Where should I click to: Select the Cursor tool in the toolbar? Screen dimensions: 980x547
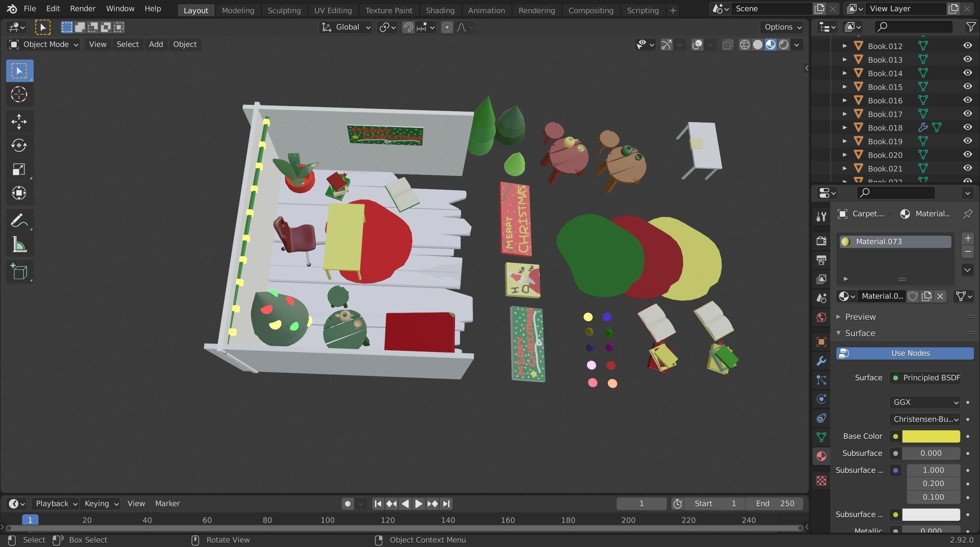coord(19,94)
